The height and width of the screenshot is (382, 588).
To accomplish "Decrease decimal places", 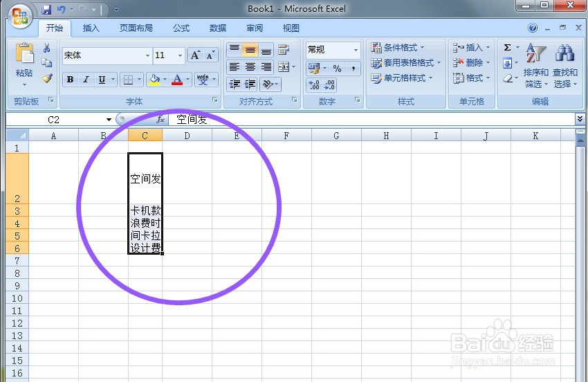I will (329, 85).
